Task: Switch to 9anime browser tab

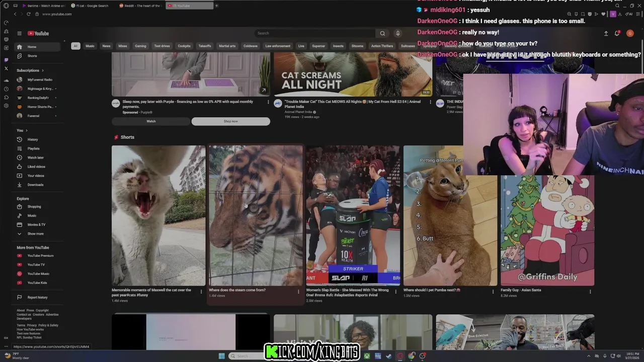Action: point(43,6)
